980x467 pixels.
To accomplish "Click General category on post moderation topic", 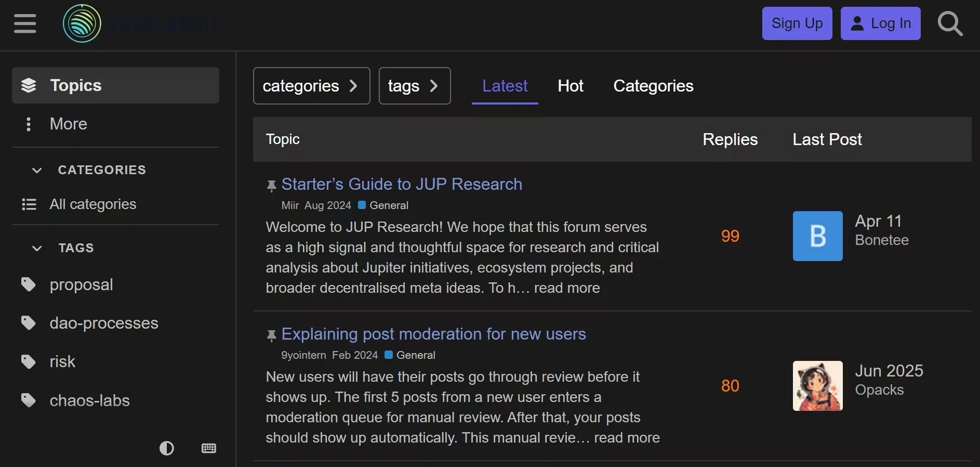I will tap(410, 355).
